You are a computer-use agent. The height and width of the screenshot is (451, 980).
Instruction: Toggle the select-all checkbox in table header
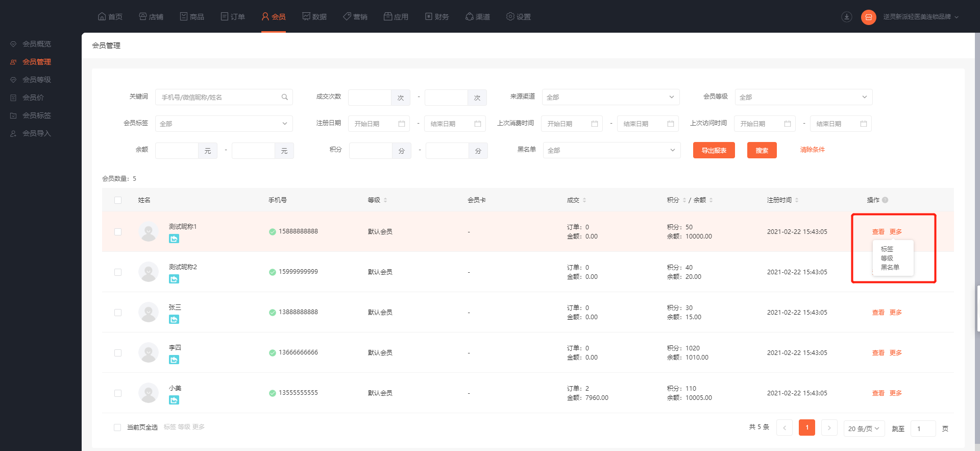click(118, 200)
